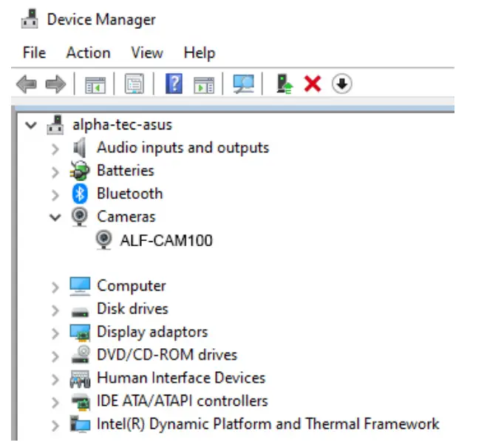Viewport: 487px width, 448px height.
Task: Select Intel(R) Dynamic Platform label
Action: coord(268,424)
